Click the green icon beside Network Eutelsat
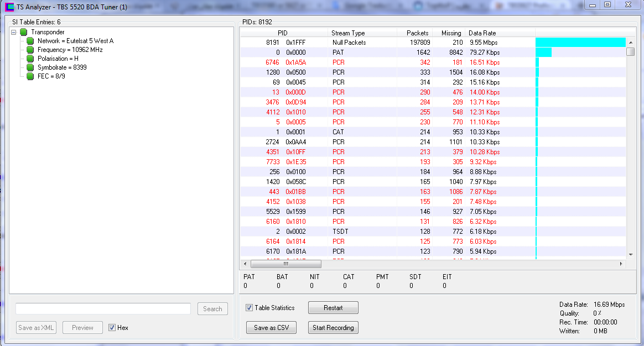 click(x=30, y=41)
